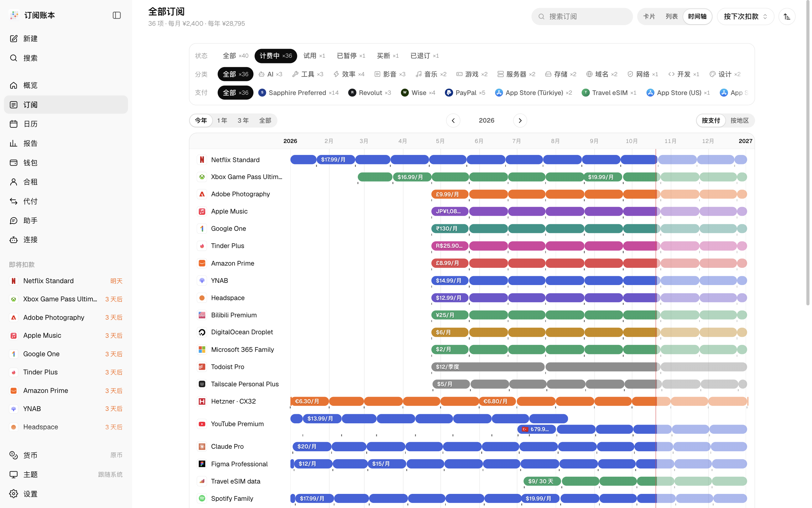Viewport: 812px width, 508px height.
Task: Click the Netflix icon in the timeline row
Action: [202, 160]
